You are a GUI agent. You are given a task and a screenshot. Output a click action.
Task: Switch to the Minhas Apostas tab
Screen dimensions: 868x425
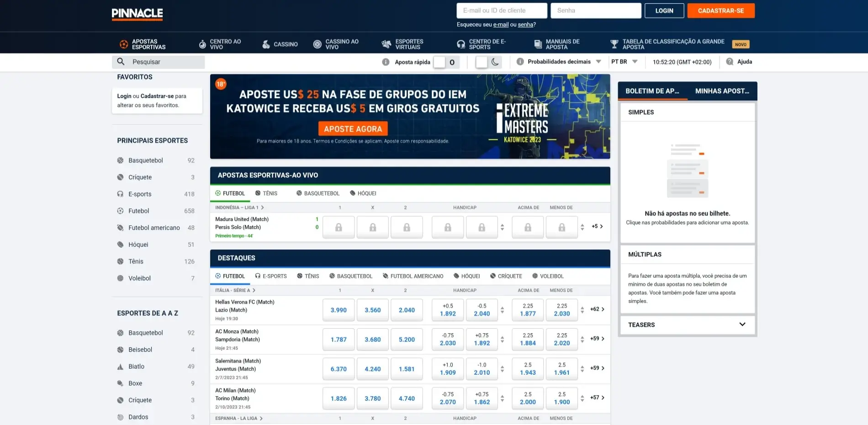point(722,91)
